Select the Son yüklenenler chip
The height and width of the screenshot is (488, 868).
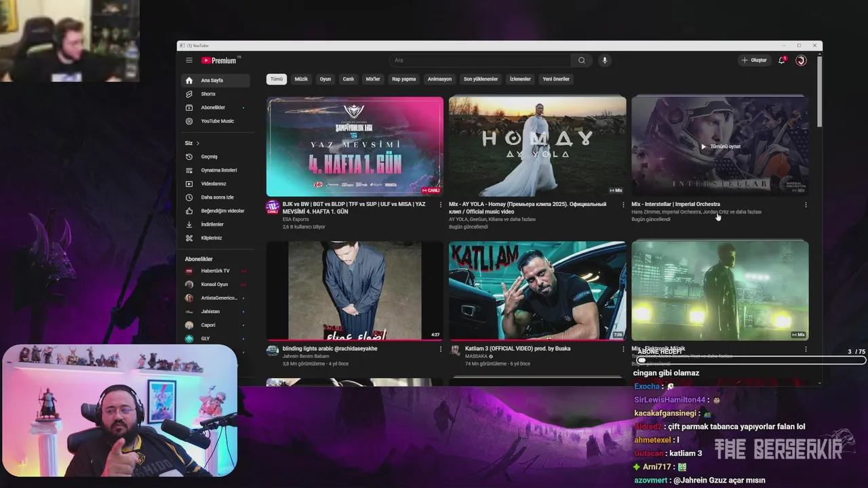481,79
